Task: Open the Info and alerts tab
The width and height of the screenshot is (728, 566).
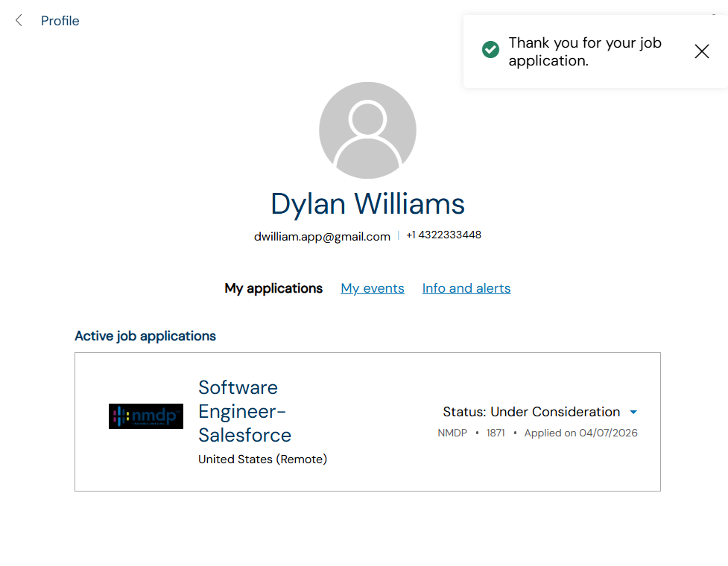Action: pos(466,288)
